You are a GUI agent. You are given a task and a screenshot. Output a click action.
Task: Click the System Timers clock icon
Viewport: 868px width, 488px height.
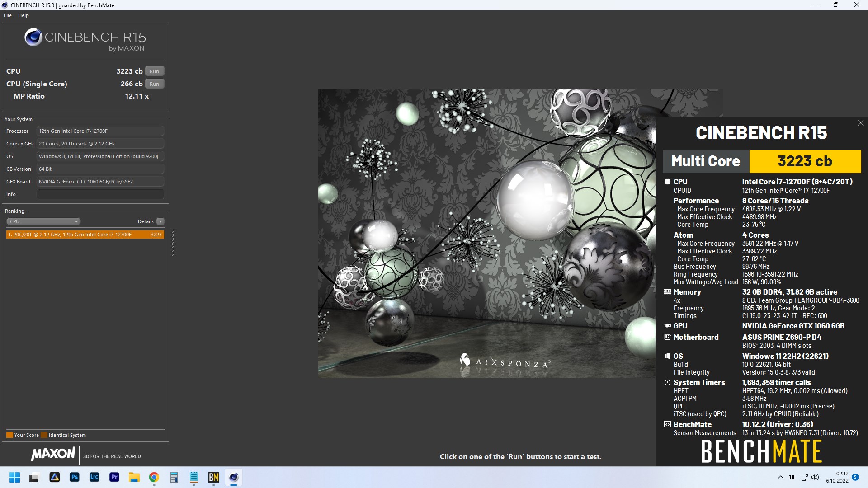pyautogui.click(x=667, y=382)
